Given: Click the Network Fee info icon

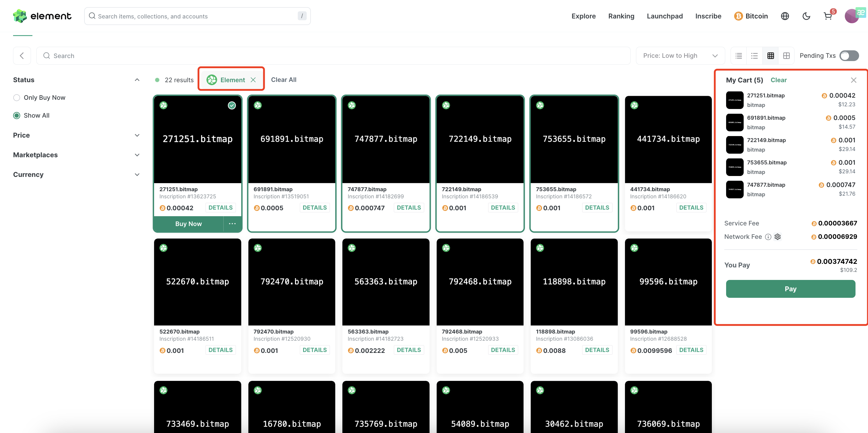Looking at the screenshot, I should tap(768, 237).
